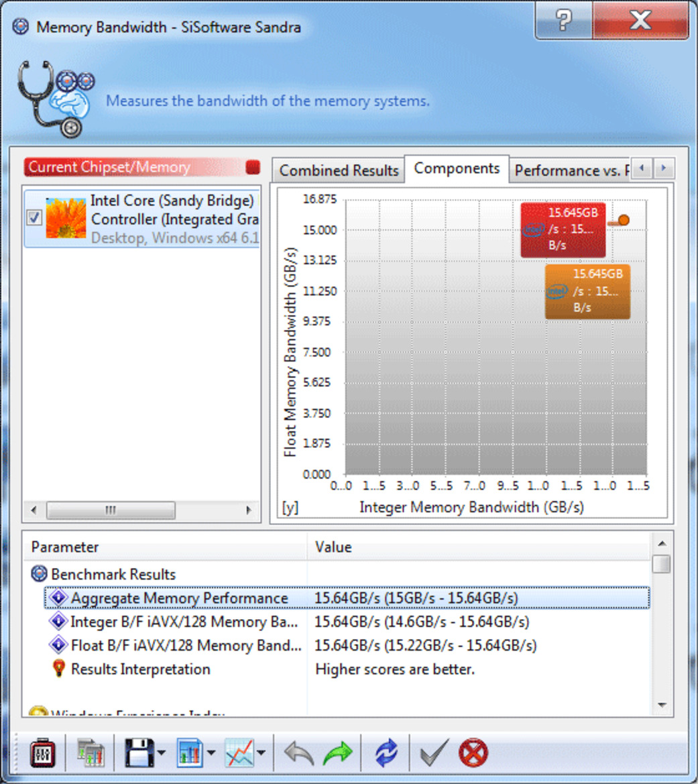The image size is (698, 784).
Task: Refresh the benchmark with blue arrows
Action: (x=386, y=752)
